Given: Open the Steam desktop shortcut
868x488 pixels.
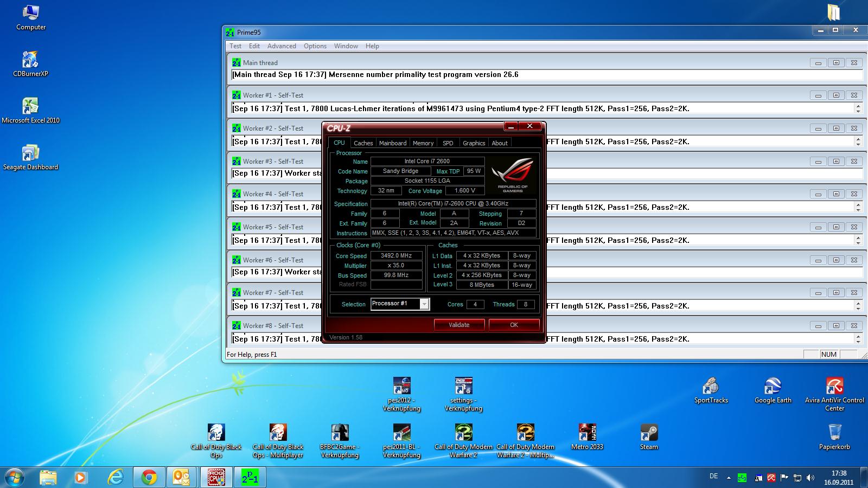Looking at the screenshot, I should point(649,434).
